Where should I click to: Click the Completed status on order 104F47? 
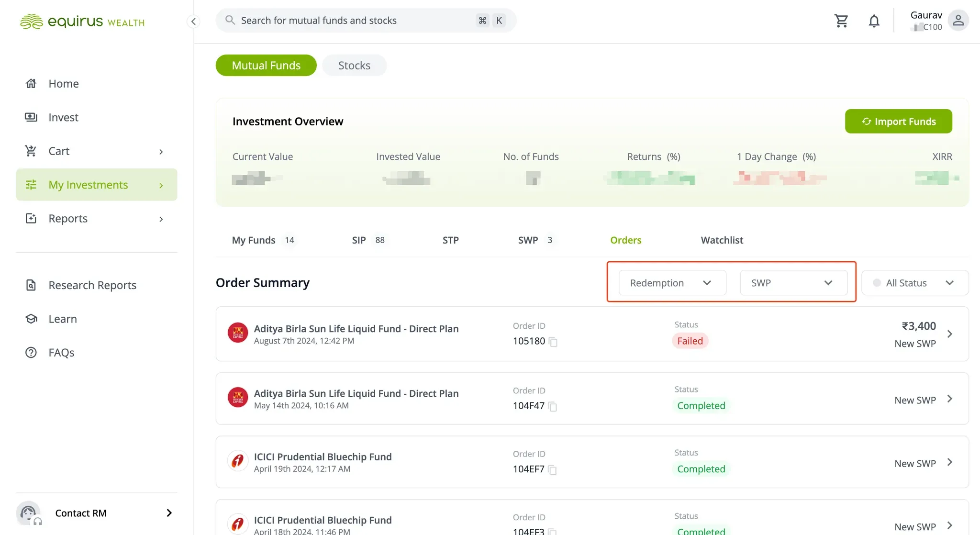click(701, 406)
